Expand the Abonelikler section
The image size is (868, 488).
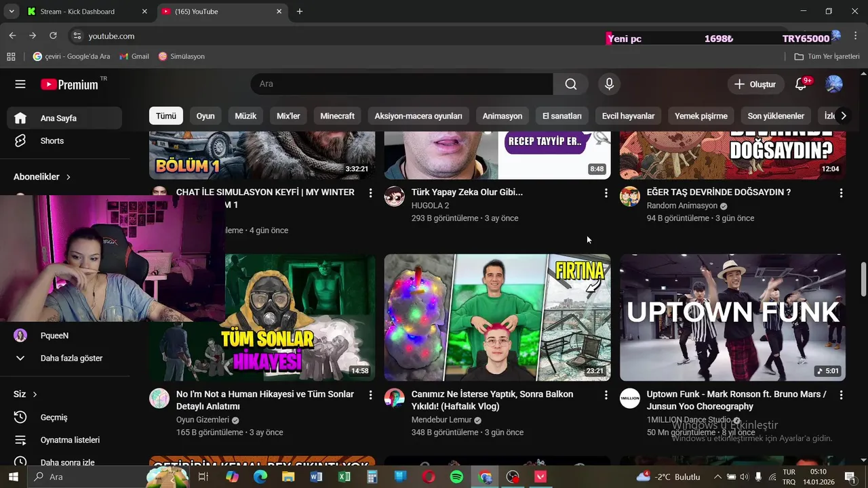coord(42,177)
